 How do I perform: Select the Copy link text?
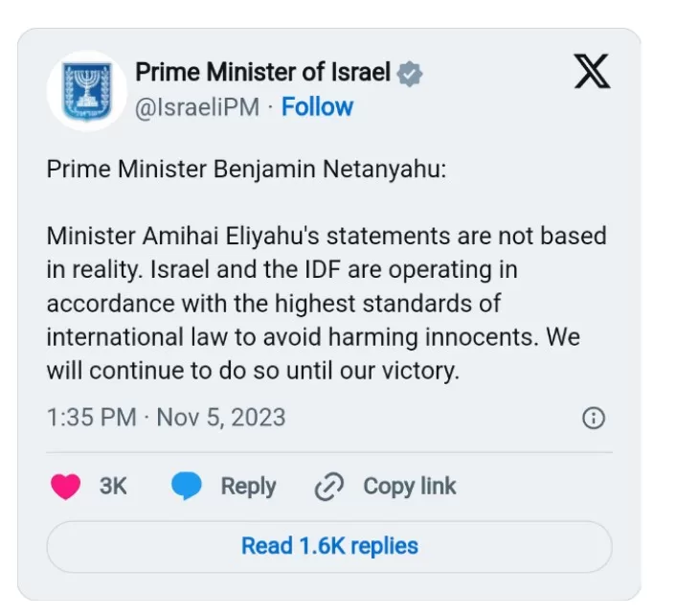(x=410, y=487)
